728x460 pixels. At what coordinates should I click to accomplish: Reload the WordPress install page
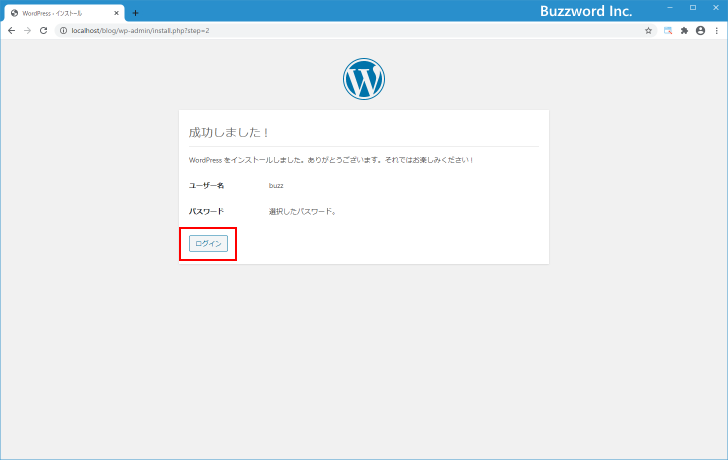[43, 31]
